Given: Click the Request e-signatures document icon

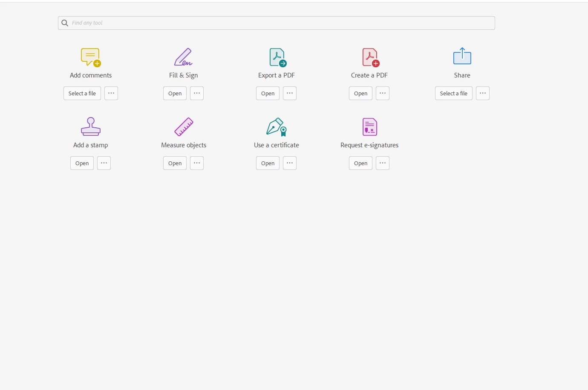Looking at the screenshot, I should tap(370, 127).
